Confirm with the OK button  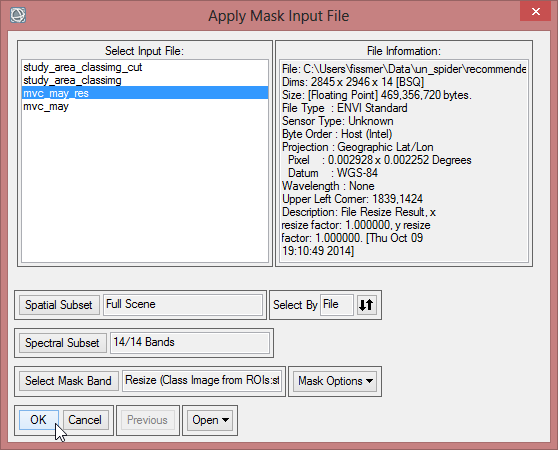38,420
